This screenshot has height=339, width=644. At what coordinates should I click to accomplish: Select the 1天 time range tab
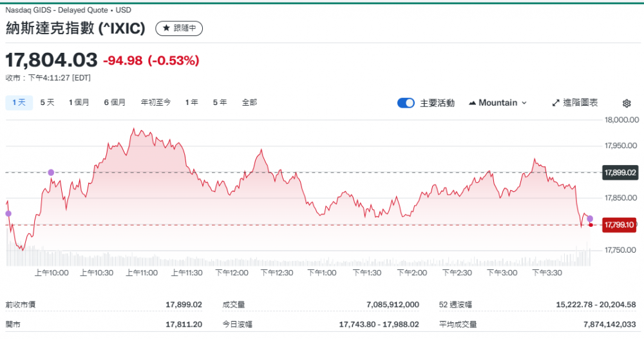19,102
